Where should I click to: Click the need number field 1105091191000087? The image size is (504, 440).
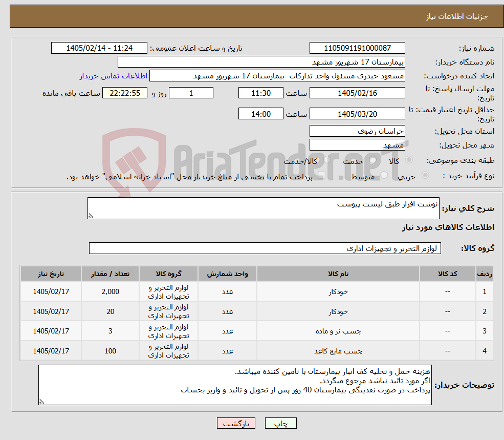357,48
